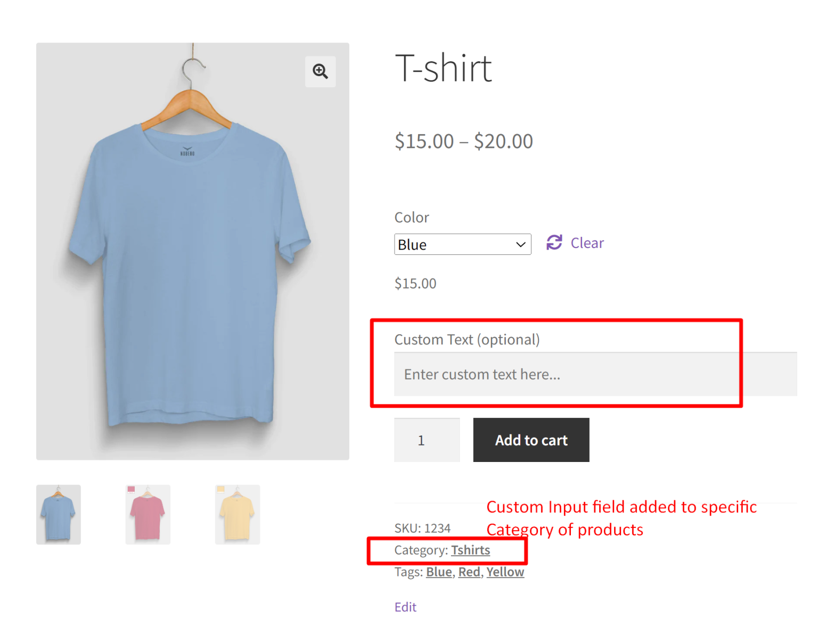This screenshot has width=818, height=644.
Task: Open the Color dropdown showing Blue
Action: 462,244
